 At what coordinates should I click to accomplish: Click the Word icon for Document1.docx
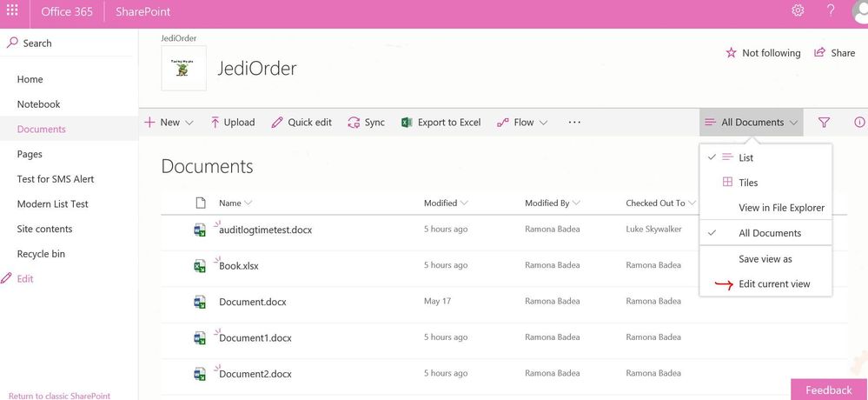pyautogui.click(x=200, y=337)
